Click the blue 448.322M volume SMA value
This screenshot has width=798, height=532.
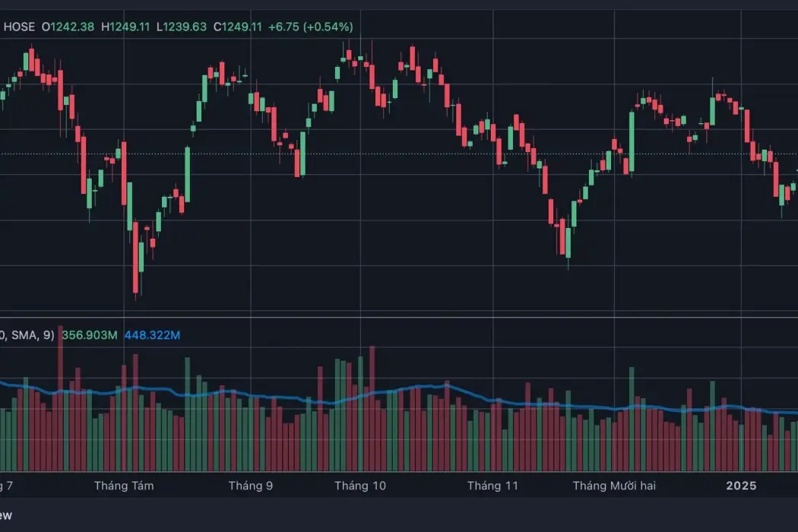pos(152,335)
